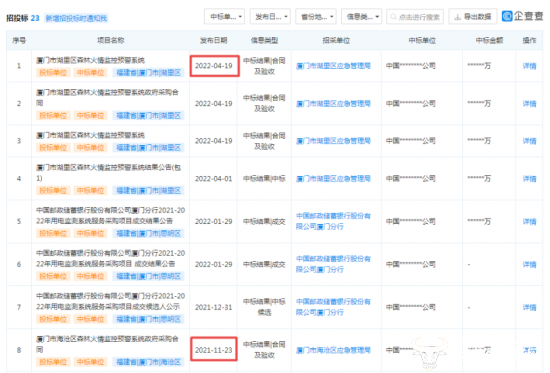550x373 pixels.
Task: Open 厦门市湖里区应急管理局 link in row 3
Action: click(333, 141)
